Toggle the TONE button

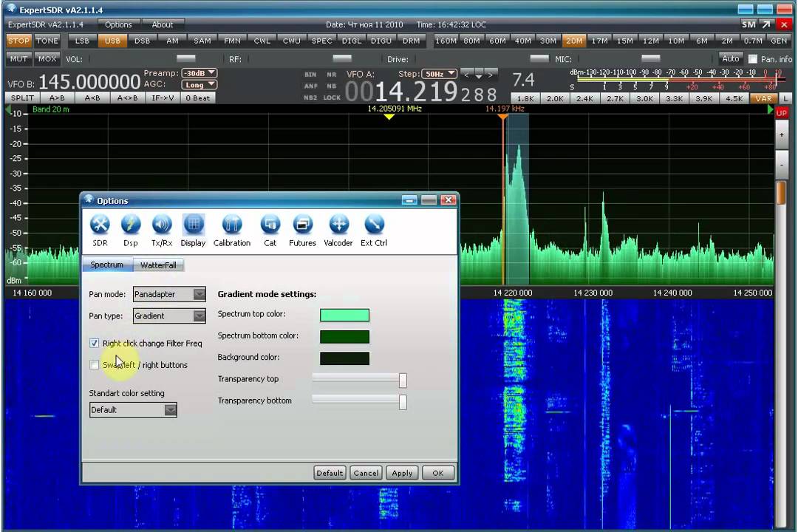(47, 41)
